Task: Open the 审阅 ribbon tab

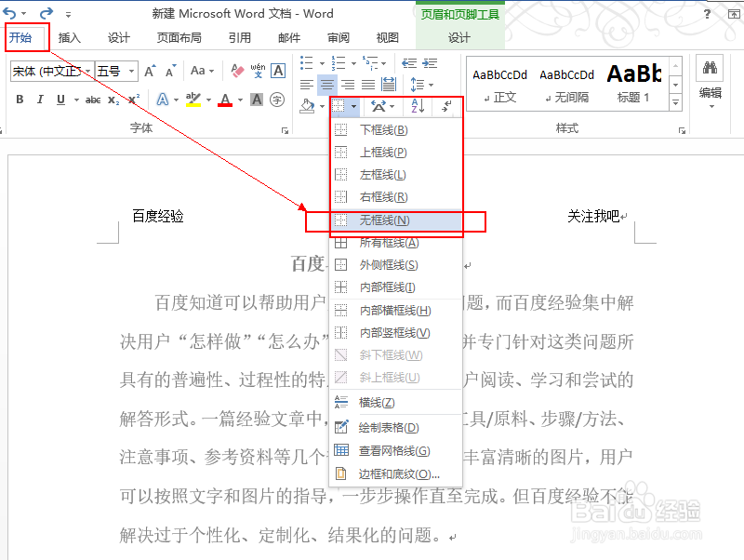Action: [339, 37]
